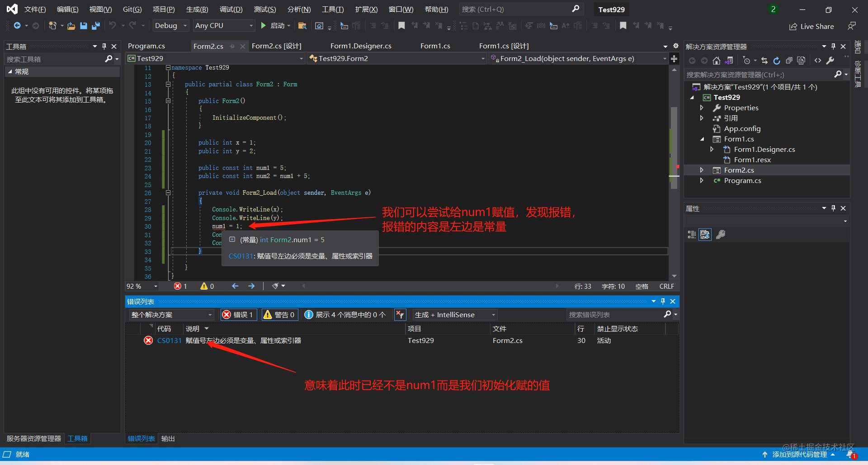Switch views icon in Solution Explorer toolbar
This screenshot has width=868, height=465.
[x=729, y=61]
